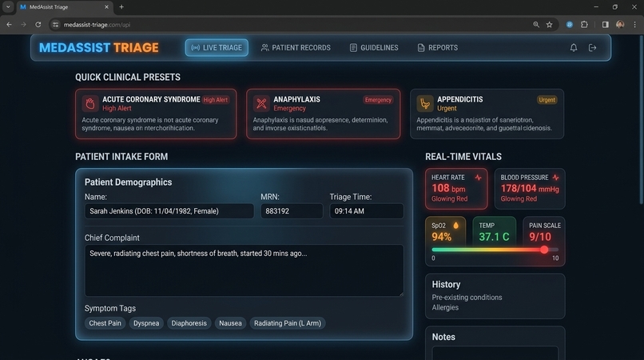Click the Nausea symptom tag
This screenshot has width=644, height=360.
(x=230, y=323)
